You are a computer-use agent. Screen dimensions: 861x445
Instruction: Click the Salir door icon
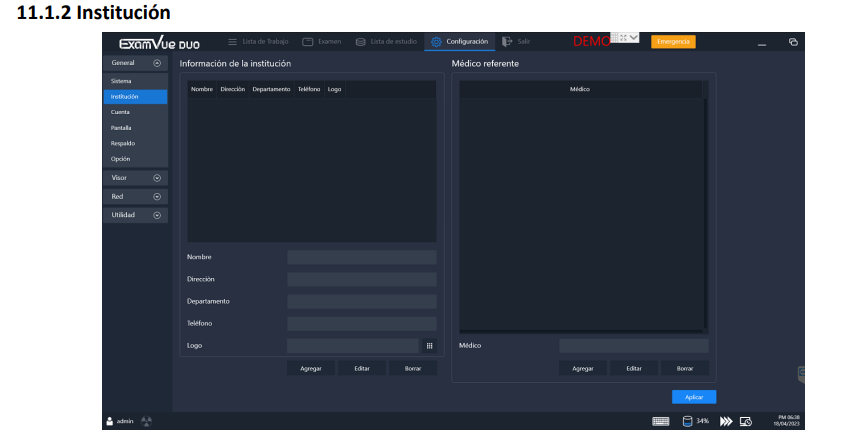click(507, 42)
